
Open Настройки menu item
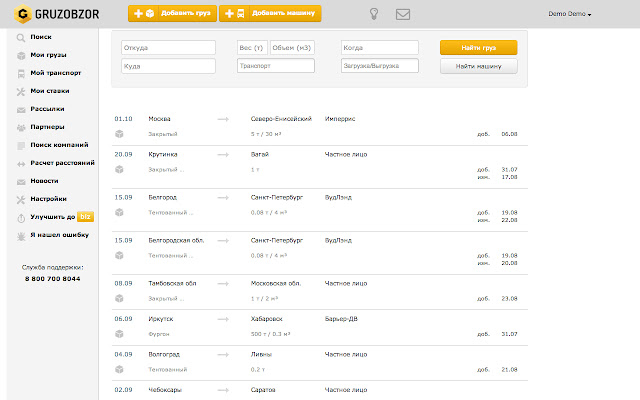pyautogui.click(x=48, y=199)
